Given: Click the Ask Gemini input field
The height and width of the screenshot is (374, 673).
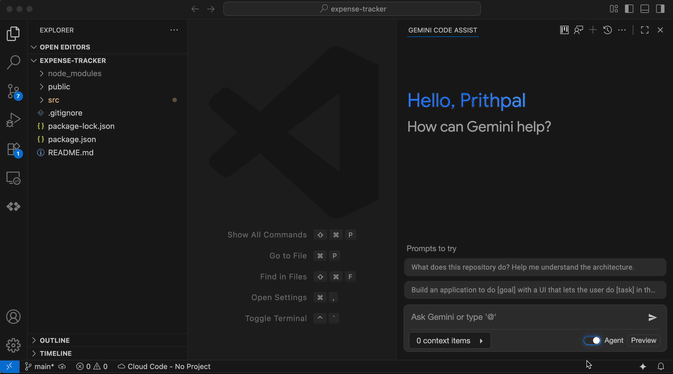Looking at the screenshot, I should [x=526, y=317].
